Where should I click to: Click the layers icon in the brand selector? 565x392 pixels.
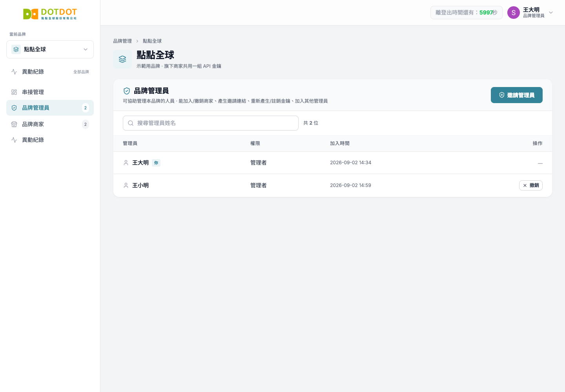point(16,49)
